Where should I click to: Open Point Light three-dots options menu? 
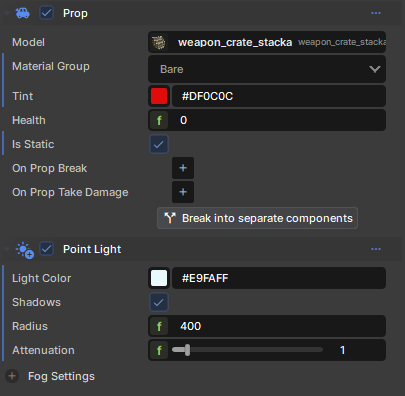[x=376, y=249]
